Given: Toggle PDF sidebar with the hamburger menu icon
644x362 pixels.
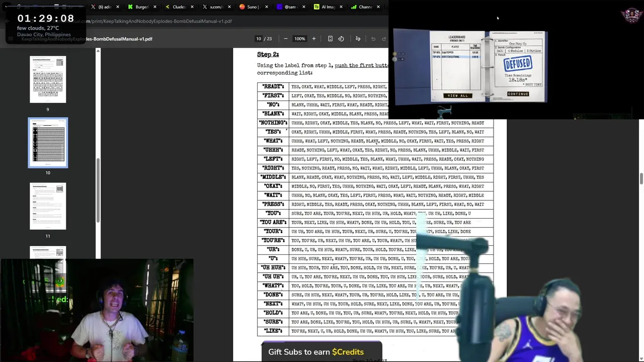Looking at the screenshot, I should click(x=11, y=39).
